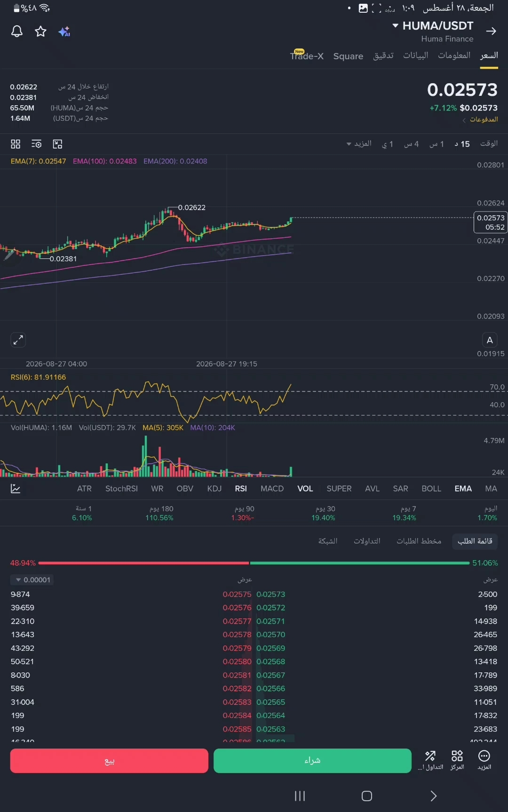
Task: Select the السعر tab
Action: [489, 55]
